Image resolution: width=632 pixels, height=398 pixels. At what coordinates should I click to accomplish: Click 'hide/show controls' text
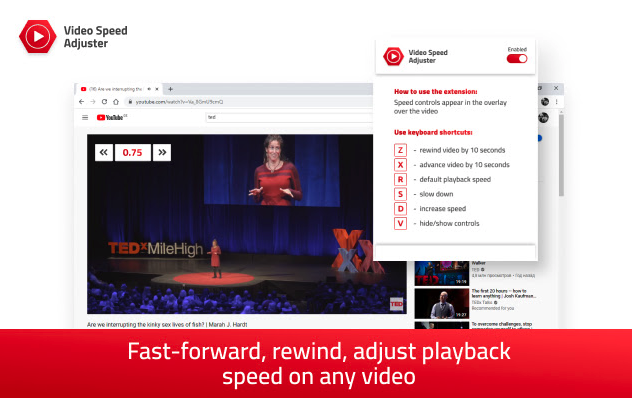449,223
